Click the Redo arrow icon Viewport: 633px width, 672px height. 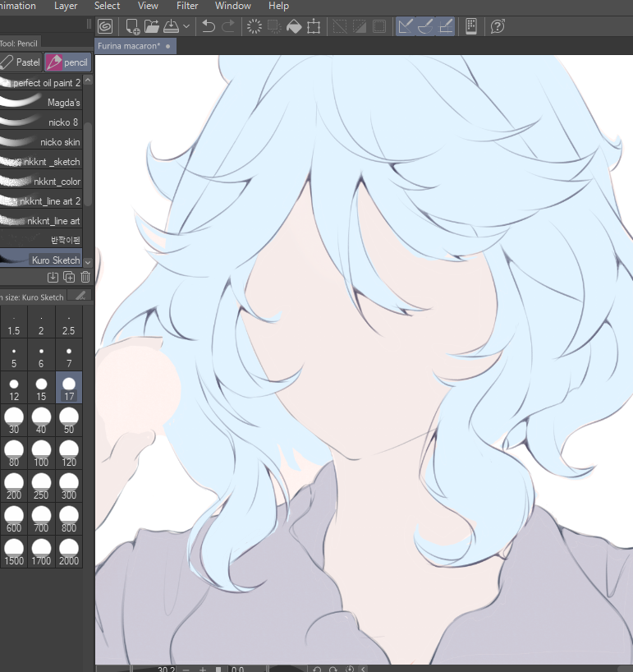click(x=228, y=26)
